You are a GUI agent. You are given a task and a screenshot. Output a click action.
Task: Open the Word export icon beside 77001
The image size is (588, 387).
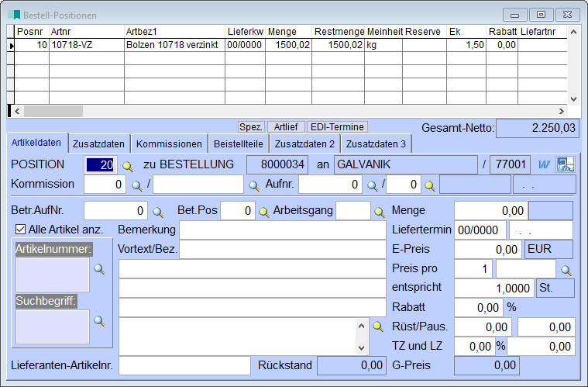click(544, 164)
